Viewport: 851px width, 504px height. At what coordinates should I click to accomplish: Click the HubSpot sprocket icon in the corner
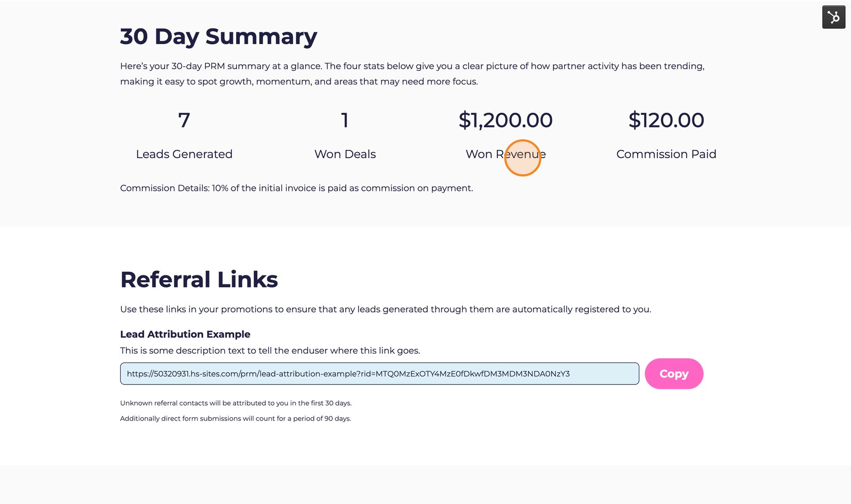pyautogui.click(x=833, y=16)
